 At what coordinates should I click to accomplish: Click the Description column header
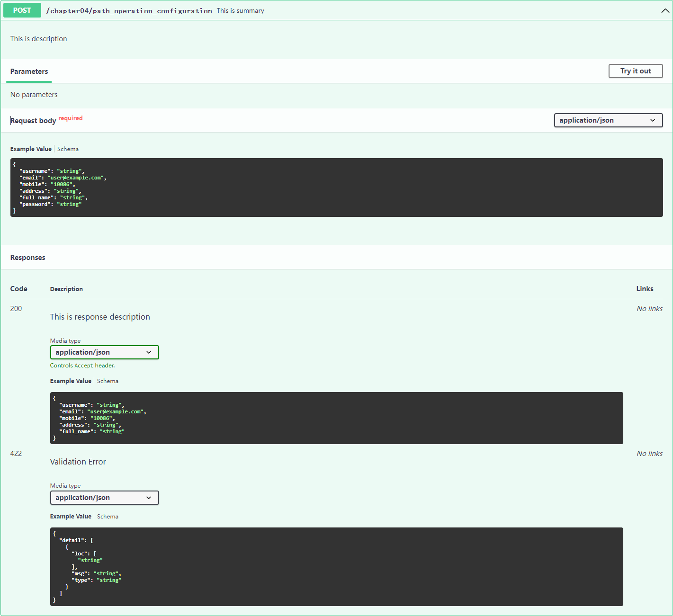click(66, 289)
